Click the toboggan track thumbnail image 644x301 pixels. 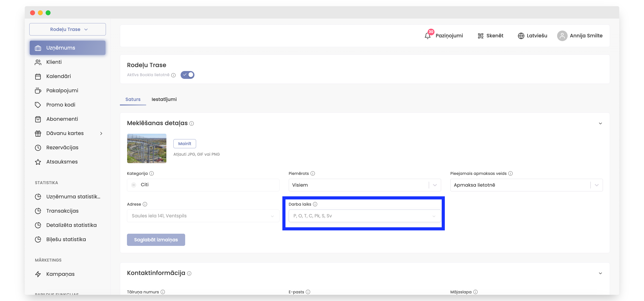coord(147,148)
